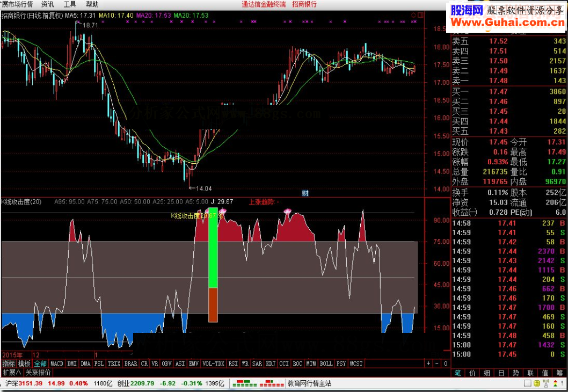
Task: Switch indicator to OBV
Action: [x=166, y=364]
